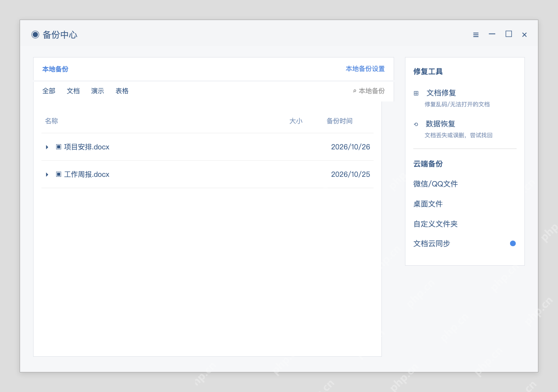Switch to the 文档 filter tab
The image size is (558, 392).
pyautogui.click(x=73, y=91)
